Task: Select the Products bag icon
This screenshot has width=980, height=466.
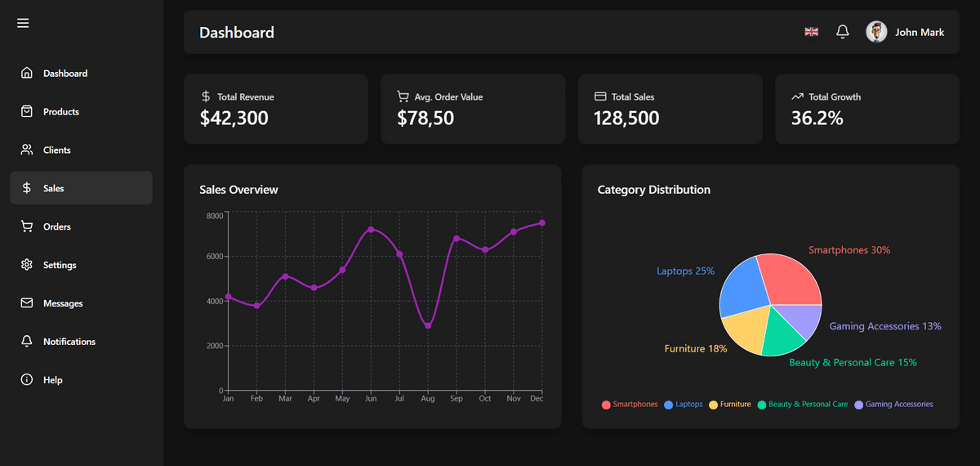Action: [27, 111]
